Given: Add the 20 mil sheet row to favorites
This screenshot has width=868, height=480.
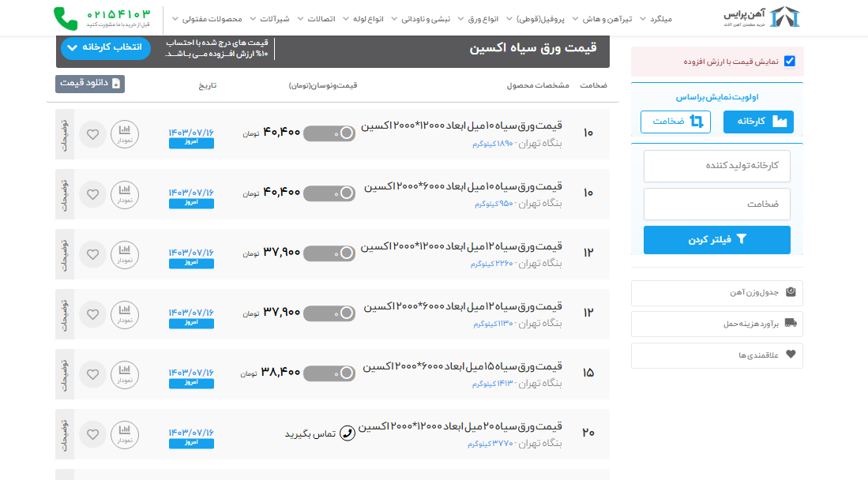Looking at the screenshot, I should pos(92,434).
